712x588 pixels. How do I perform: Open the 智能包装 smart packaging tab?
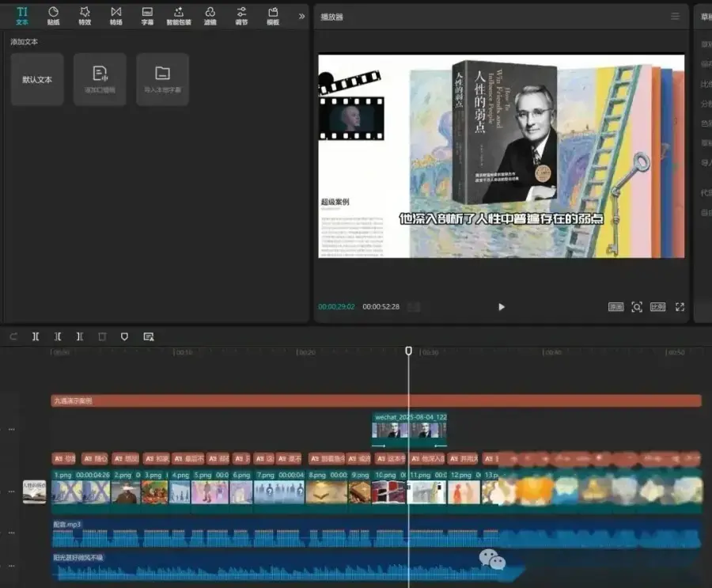click(179, 16)
